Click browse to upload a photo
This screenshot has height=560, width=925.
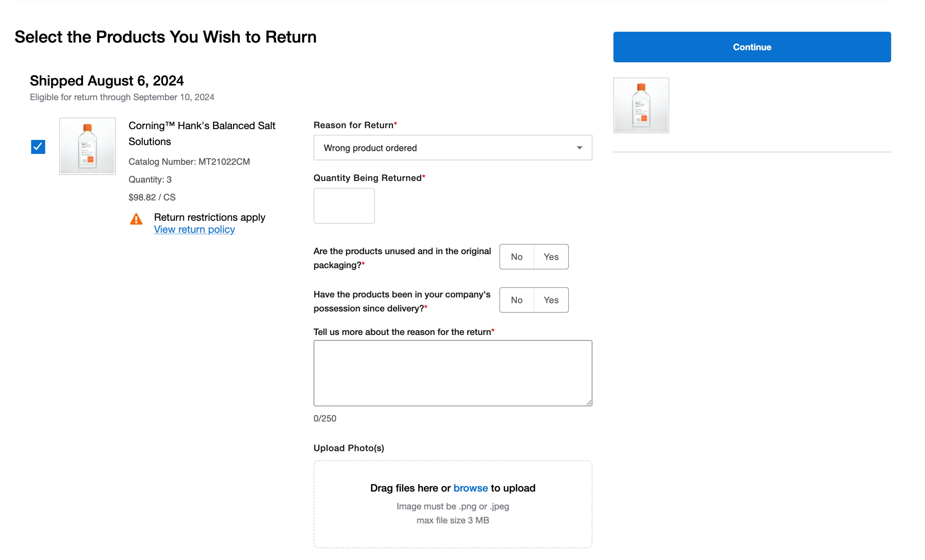tap(470, 488)
